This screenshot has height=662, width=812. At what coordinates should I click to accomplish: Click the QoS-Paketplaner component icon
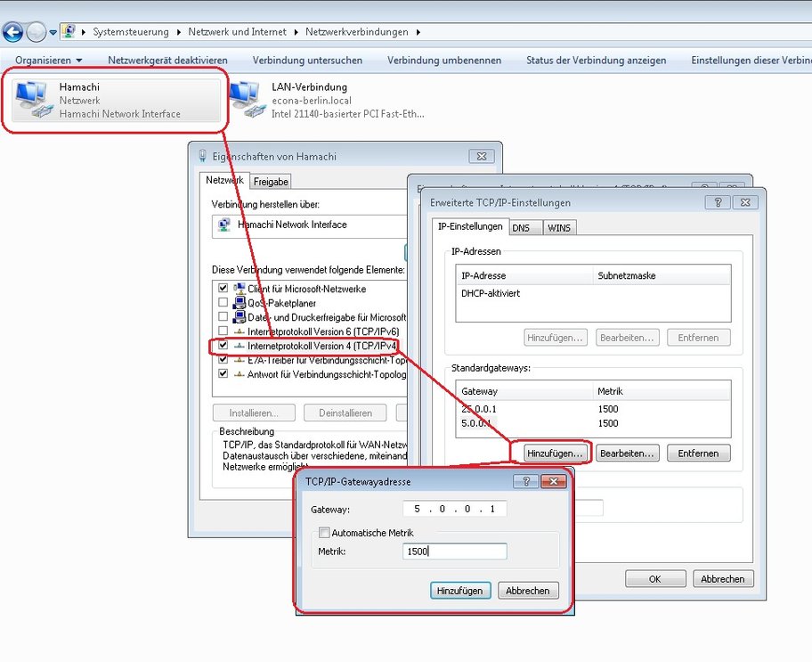point(239,303)
